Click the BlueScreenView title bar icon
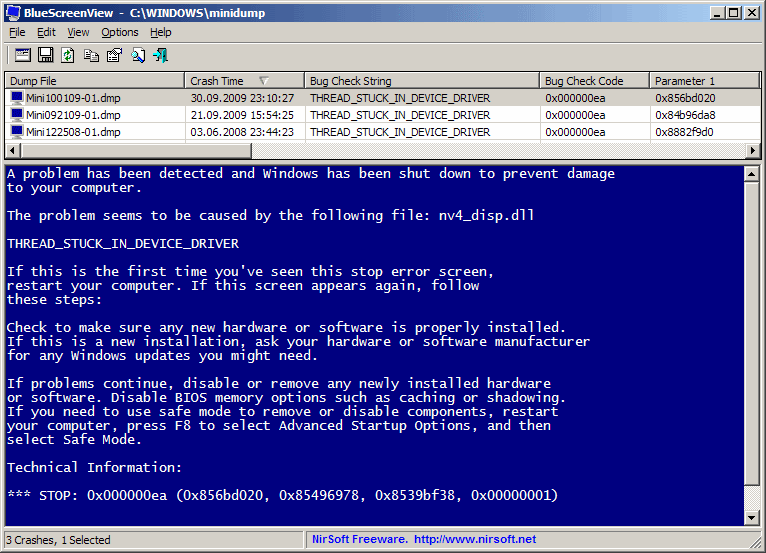 13,12
